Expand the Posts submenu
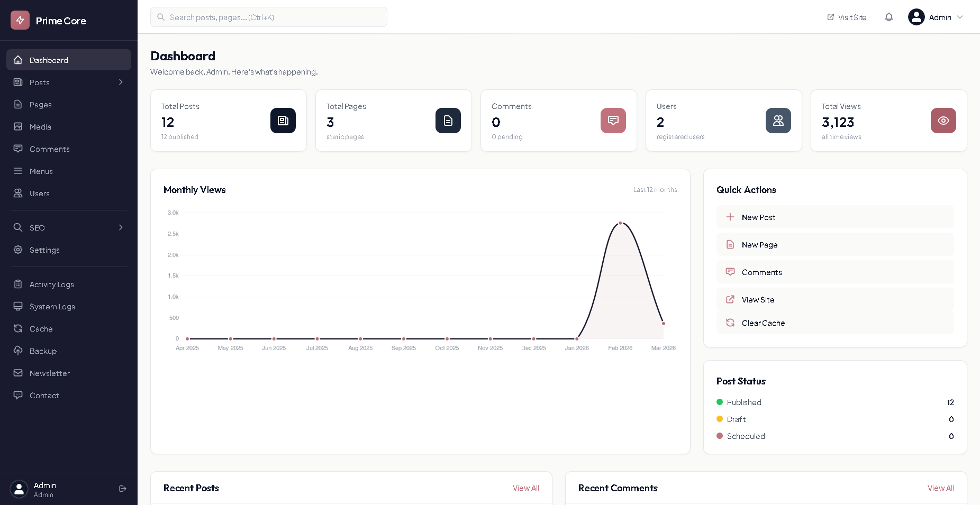This screenshot has height=505, width=980. (120, 82)
